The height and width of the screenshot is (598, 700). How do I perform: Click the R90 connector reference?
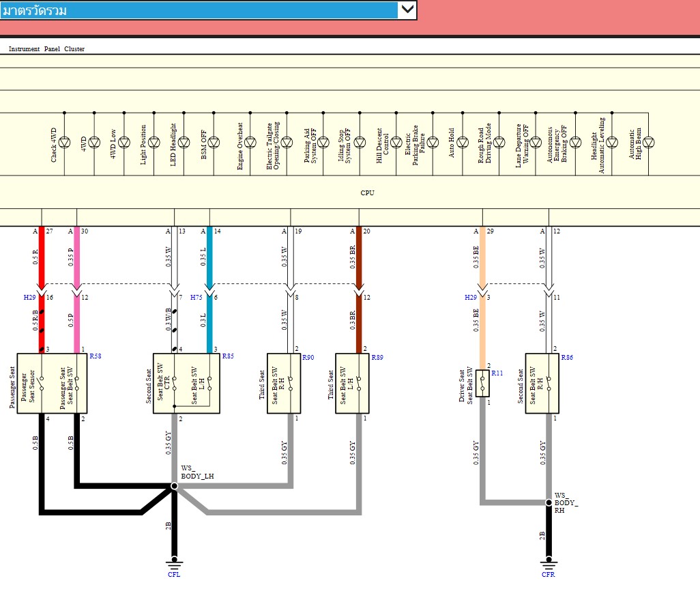(x=308, y=358)
